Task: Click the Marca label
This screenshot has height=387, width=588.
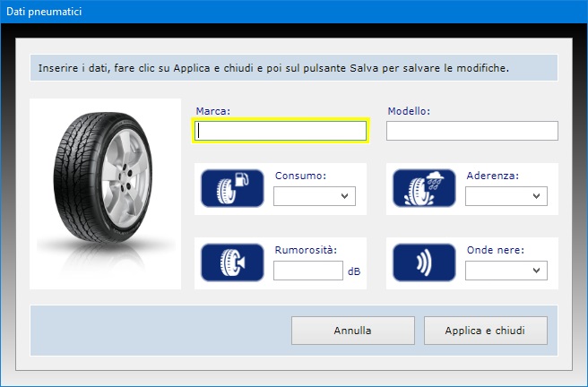Action: [x=212, y=111]
